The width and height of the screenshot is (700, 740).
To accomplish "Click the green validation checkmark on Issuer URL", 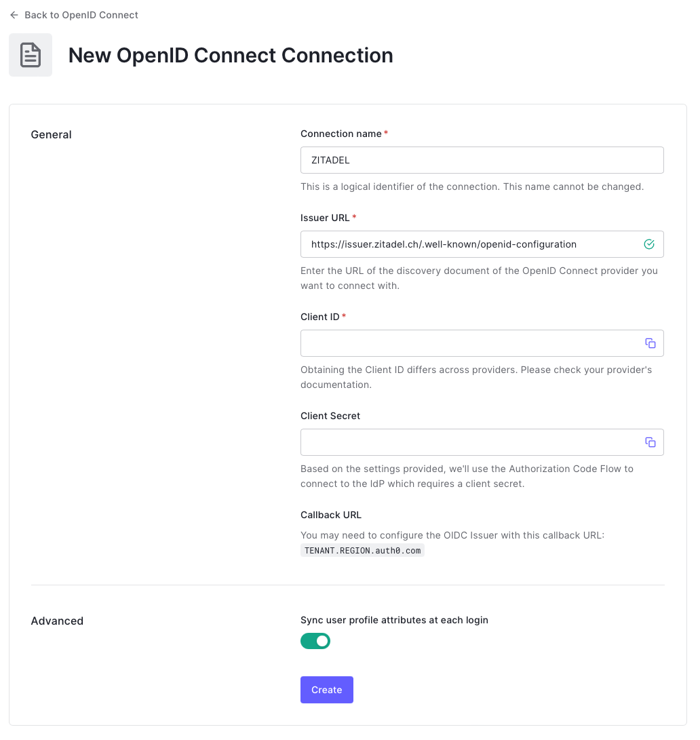I will [649, 244].
